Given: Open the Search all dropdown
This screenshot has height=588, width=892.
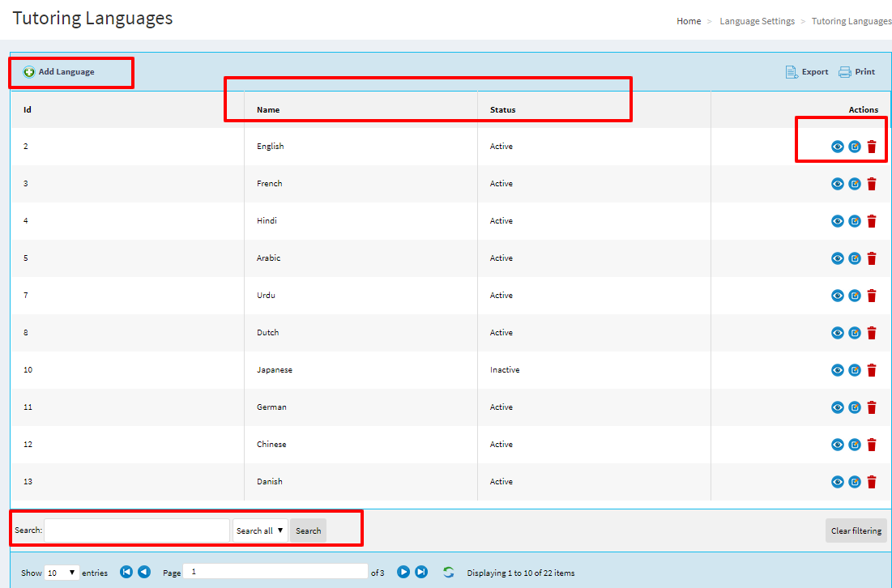Looking at the screenshot, I should point(260,530).
